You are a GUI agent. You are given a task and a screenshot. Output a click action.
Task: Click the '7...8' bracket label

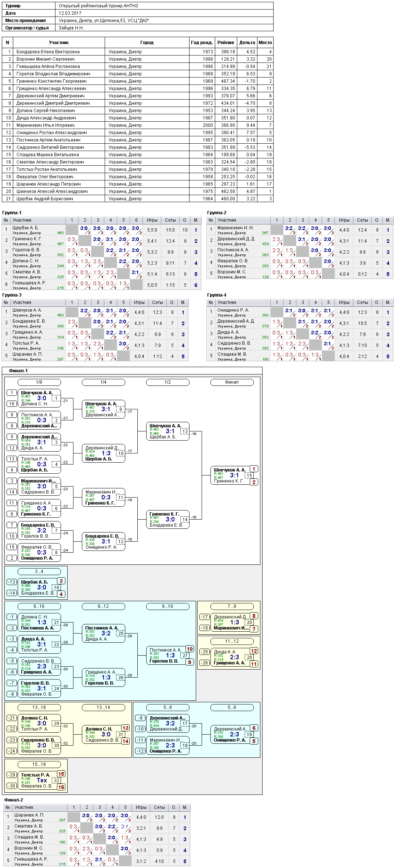(x=232, y=606)
